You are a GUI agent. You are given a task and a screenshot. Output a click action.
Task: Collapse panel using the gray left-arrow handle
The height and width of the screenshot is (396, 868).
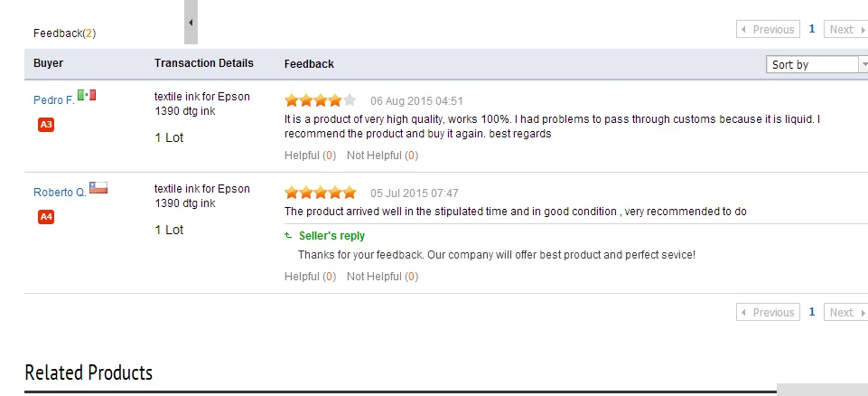tap(191, 23)
